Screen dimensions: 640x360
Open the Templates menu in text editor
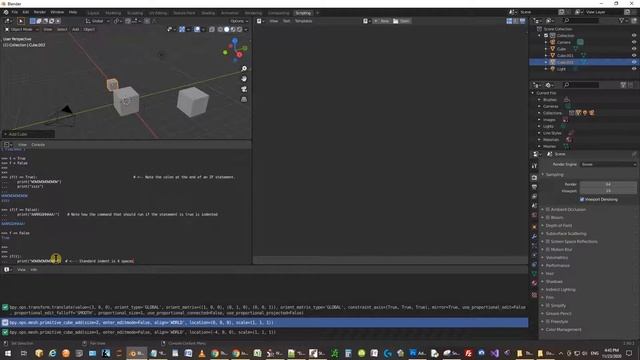pos(303,21)
